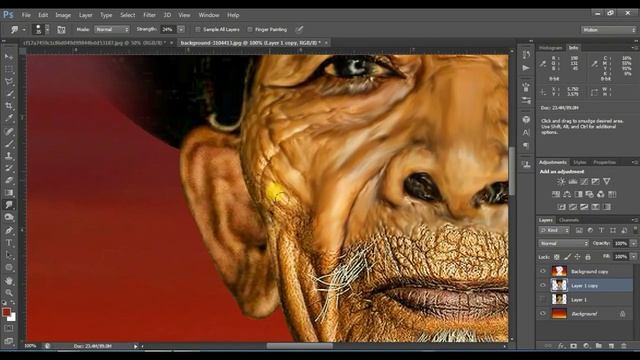
Task: Select the active Smudge tool in toolbox
Action: 9,205
